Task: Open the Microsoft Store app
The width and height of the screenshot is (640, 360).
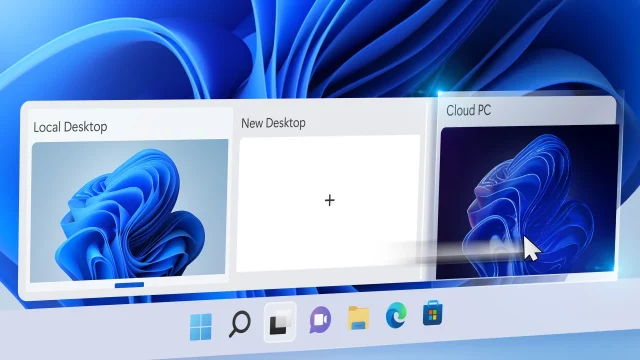Action: (x=433, y=313)
